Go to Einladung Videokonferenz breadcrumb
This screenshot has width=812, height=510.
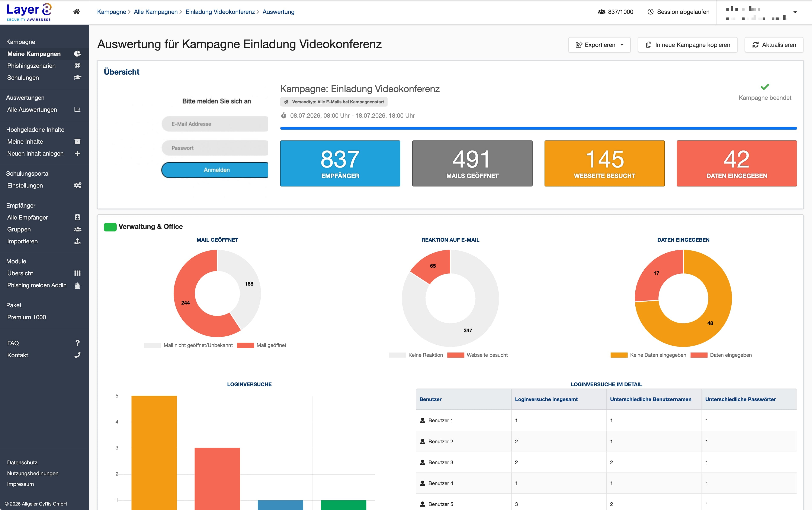tap(220, 12)
